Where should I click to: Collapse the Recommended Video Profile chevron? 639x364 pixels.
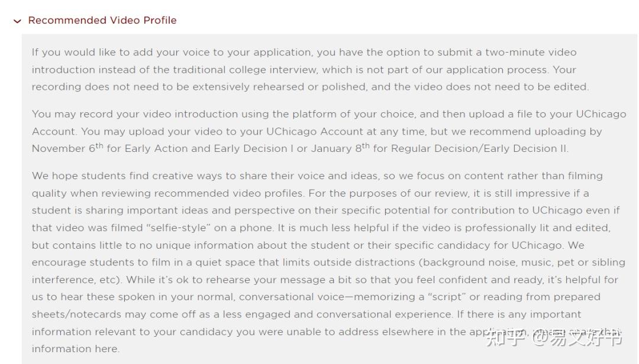(17, 21)
